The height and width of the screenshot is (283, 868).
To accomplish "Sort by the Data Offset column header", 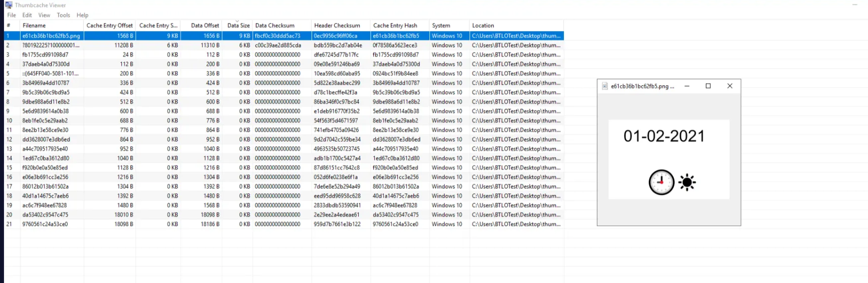I will 201,26.
